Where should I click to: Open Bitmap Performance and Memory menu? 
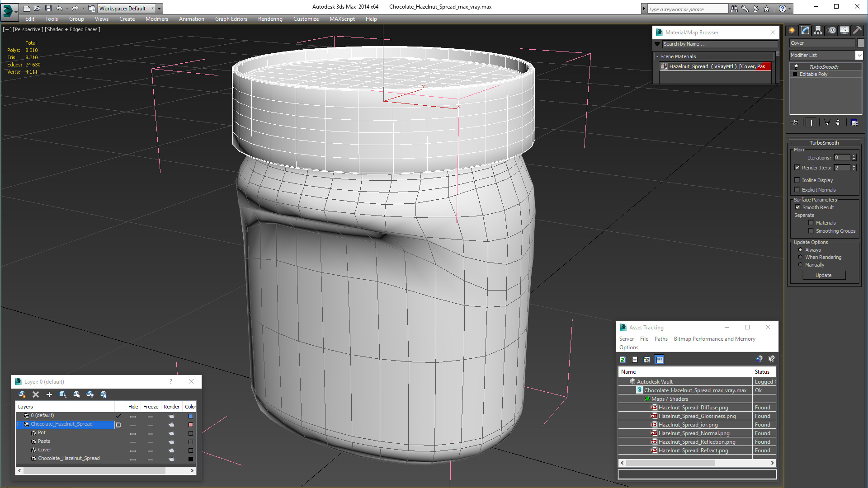tap(714, 339)
